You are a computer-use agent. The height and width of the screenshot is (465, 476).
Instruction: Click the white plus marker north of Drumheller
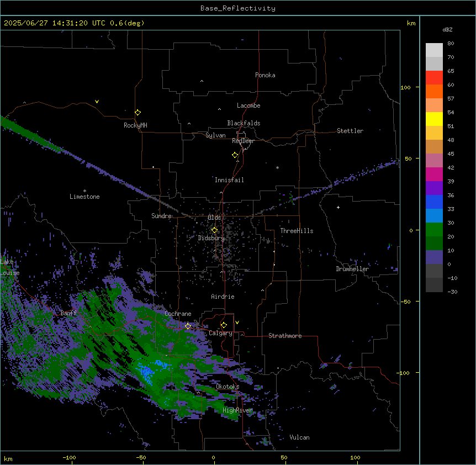coord(338,207)
